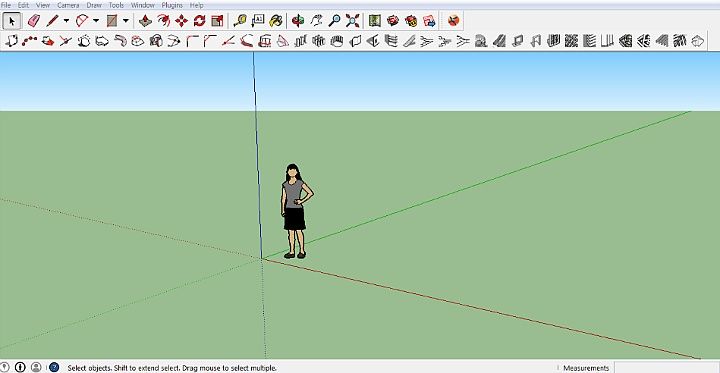
Task: Click the first icon of the plugin toolbar
Action: click(11, 41)
